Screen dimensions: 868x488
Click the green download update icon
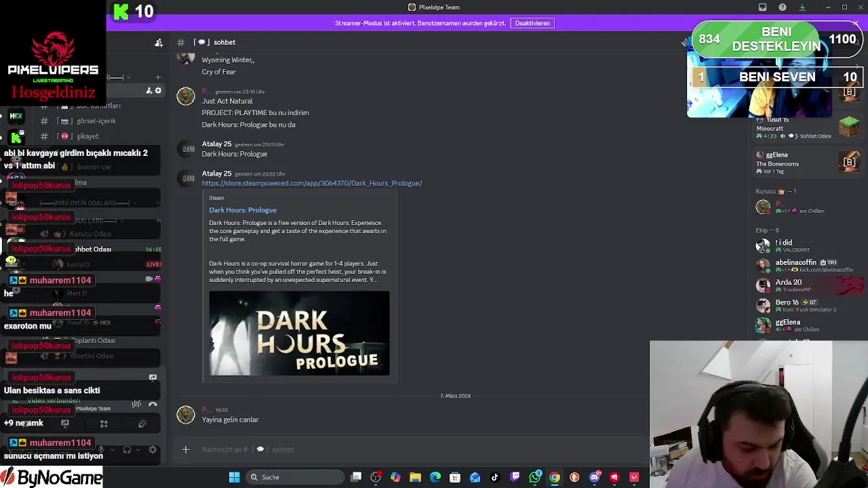tap(802, 7)
